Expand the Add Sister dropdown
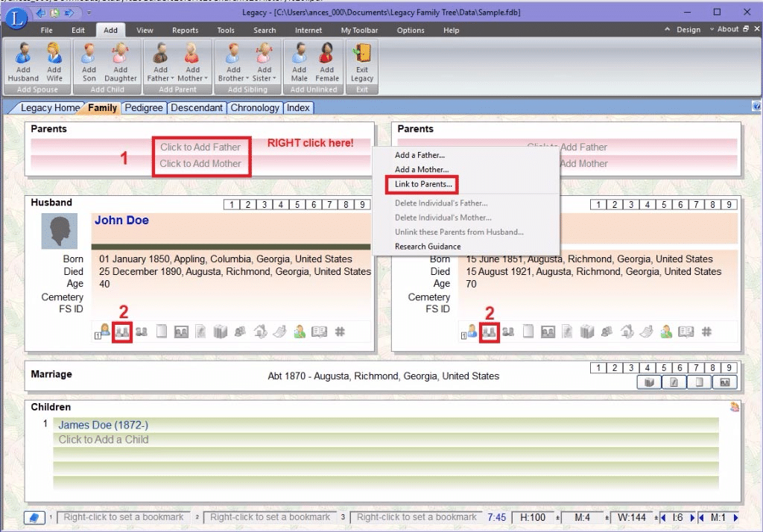 (x=274, y=78)
